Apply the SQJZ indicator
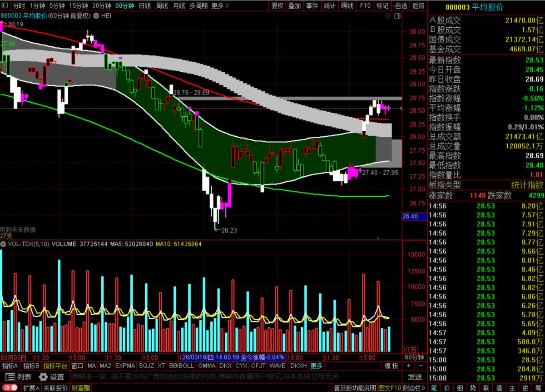This screenshot has width=545, height=392. [146, 366]
